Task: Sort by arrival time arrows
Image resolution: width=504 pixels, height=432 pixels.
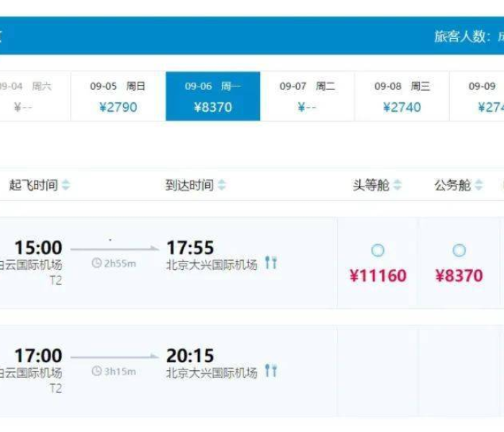Action: click(222, 186)
